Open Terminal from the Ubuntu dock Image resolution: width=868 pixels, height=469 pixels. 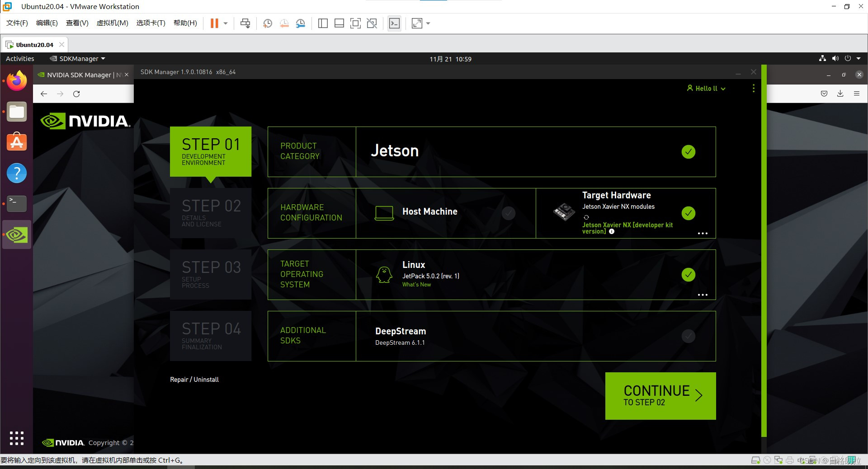point(17,204)
